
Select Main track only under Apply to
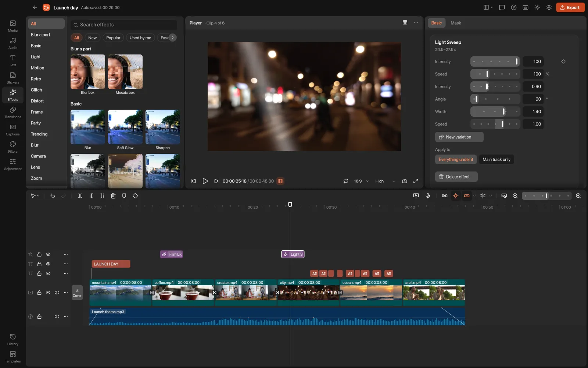496,159
